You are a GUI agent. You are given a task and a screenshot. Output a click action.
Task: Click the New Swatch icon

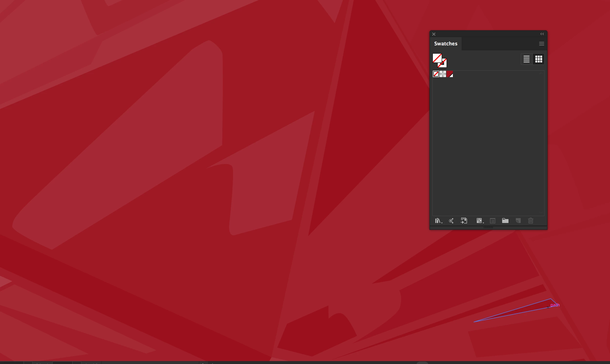click(518, 221)
